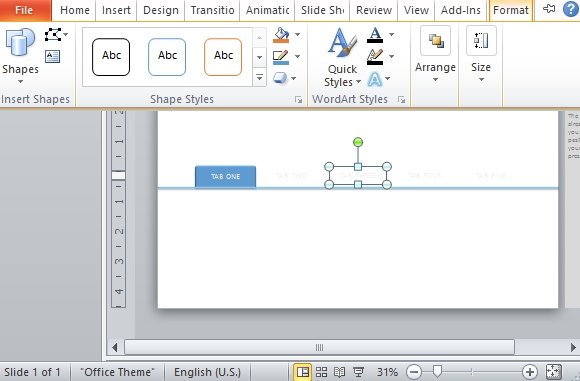Switch to the View tab
Screen dimensions: 580x381
[x=416, y=10]
